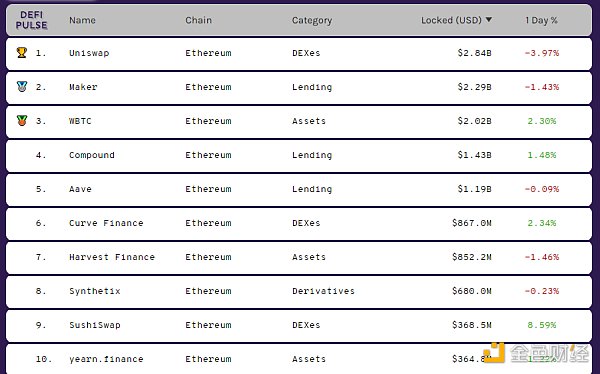
Task: Open the Uniswap project link
Action: coord(89,53)
